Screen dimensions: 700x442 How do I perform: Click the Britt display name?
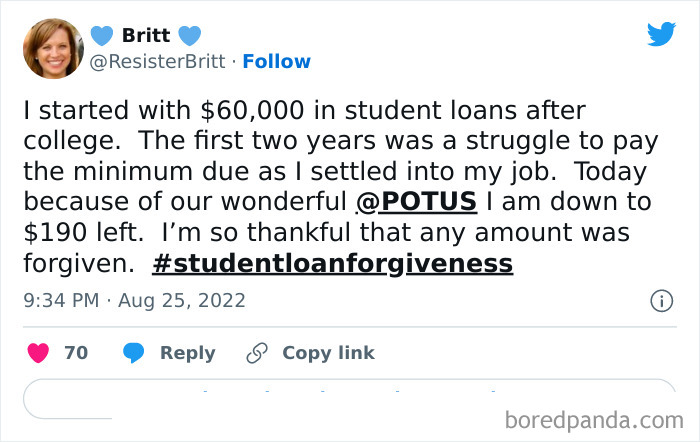click(x=146, y=36)
